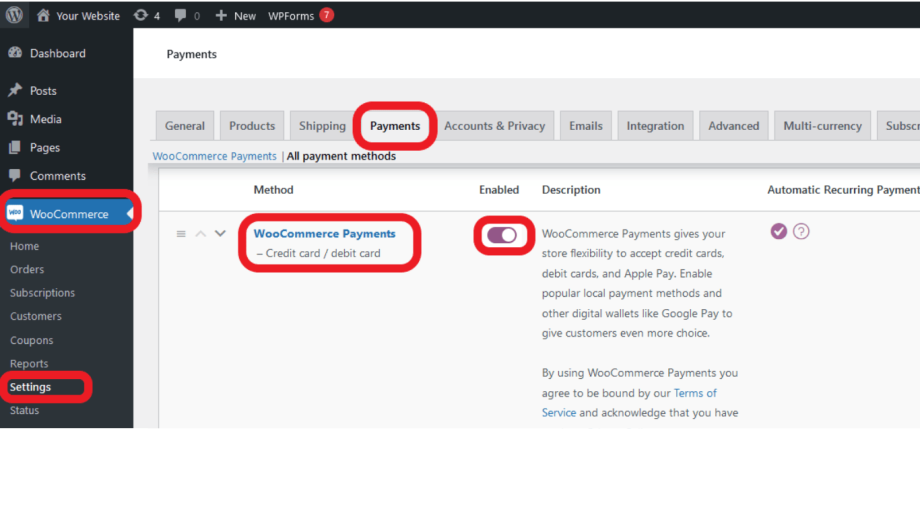This screenshot has height=517, width=920.
Task: Open Home under WooCommerce
Action: [x=25, y=246]
